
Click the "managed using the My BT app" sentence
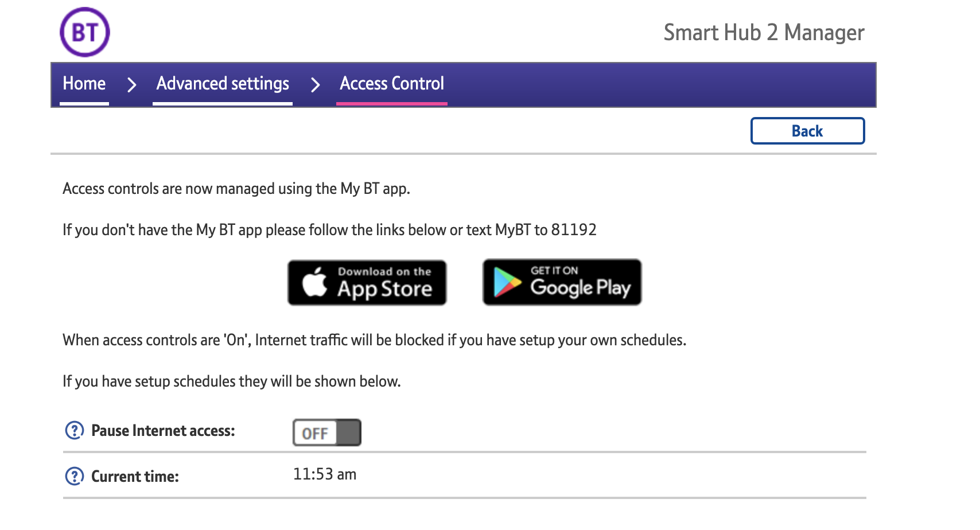236,189
